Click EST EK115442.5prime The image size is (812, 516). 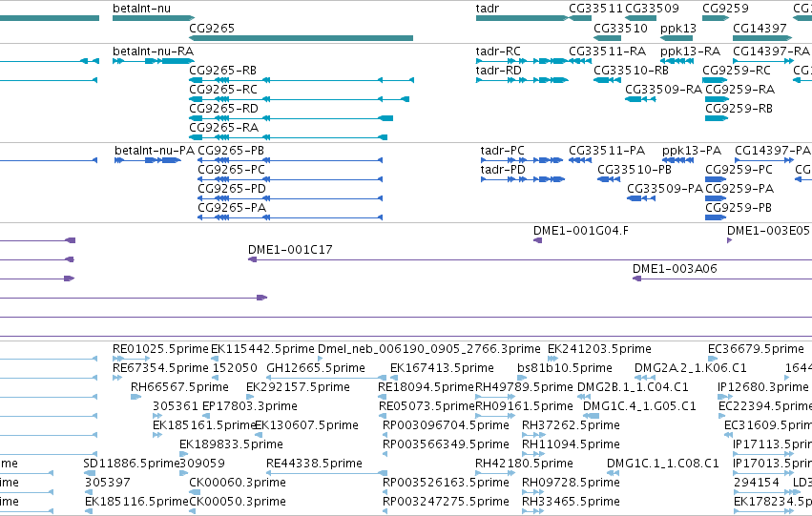(262, 349)
